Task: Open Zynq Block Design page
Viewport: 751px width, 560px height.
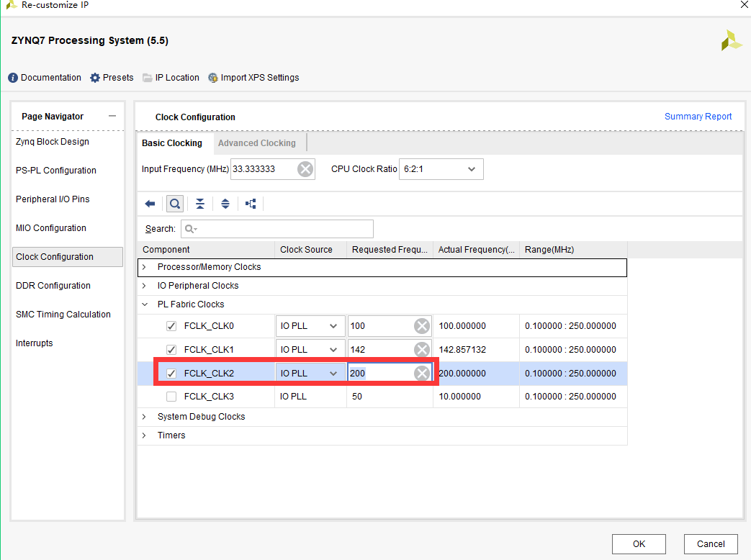Action: point(53,142)
